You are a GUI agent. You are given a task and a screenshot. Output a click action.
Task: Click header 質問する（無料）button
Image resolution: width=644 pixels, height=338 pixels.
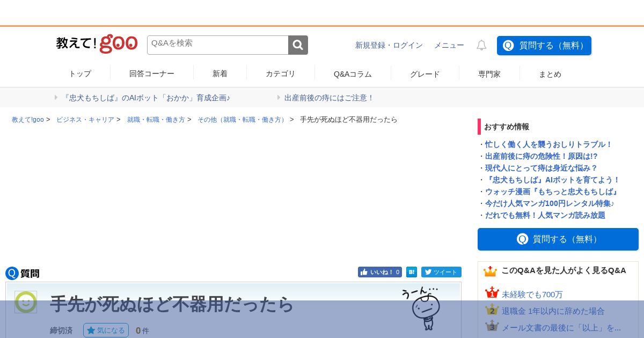point(544,46)
